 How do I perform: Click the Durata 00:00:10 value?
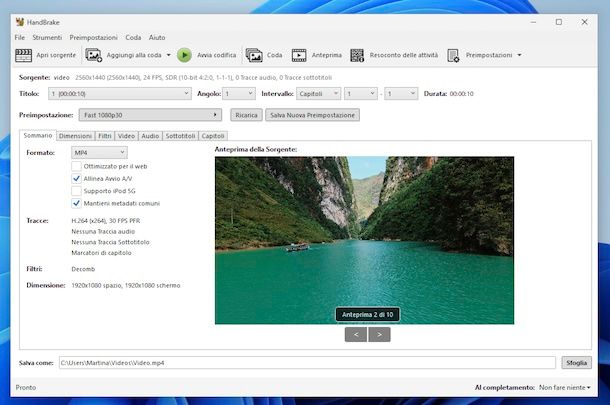pyautogui.click(x=462, y=94)
